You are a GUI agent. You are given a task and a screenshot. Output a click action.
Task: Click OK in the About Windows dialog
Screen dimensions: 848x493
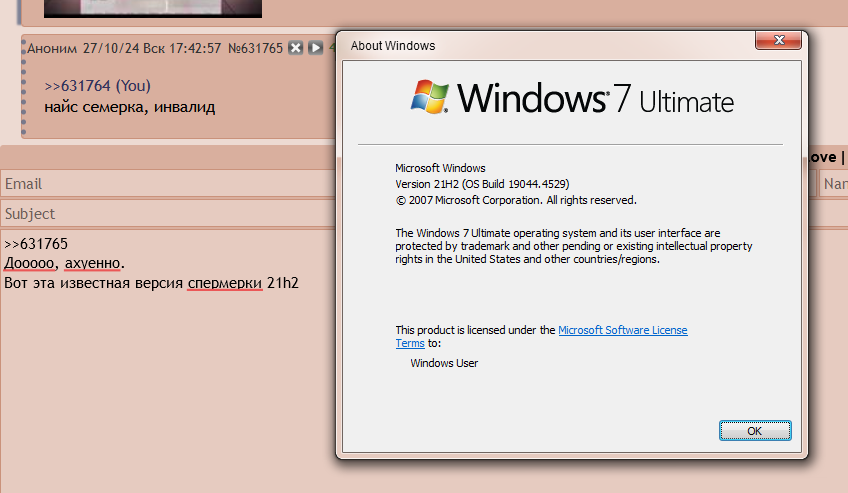[755, 431]
